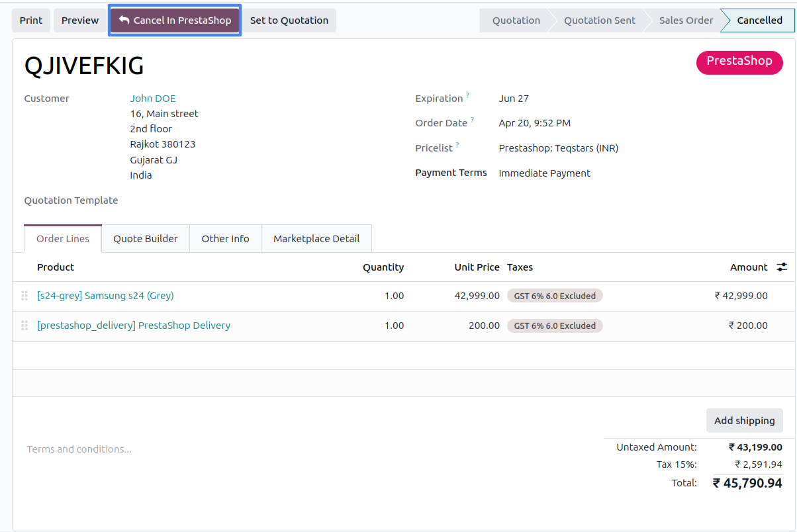Select the Sales Order status stage
797x532 pixels.
point(686,21)
